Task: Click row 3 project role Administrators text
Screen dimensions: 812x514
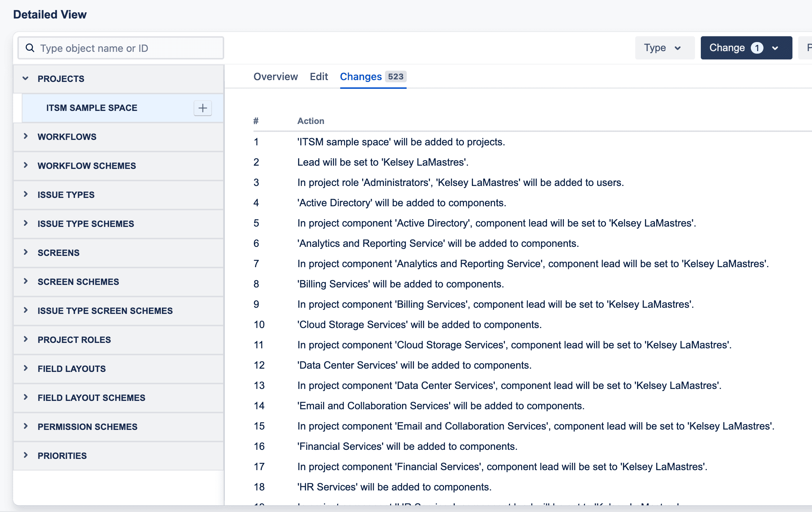Action: tap(460, 182)
